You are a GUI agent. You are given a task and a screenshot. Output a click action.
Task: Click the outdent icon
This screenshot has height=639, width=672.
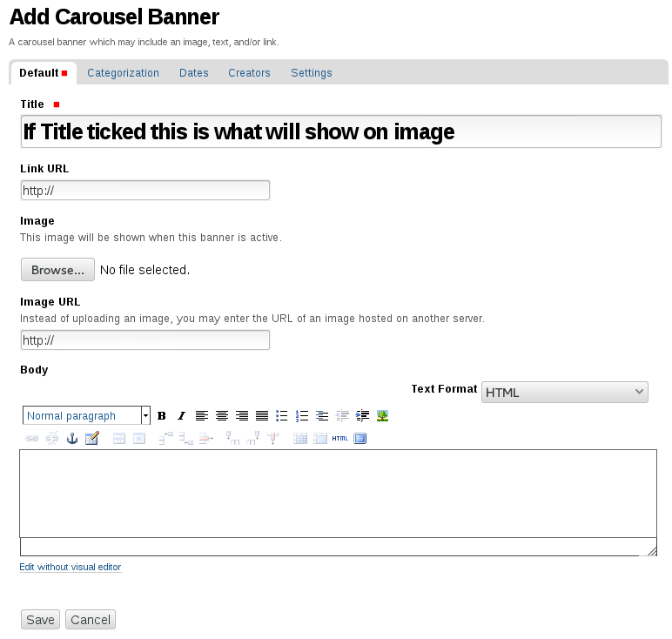342,416
